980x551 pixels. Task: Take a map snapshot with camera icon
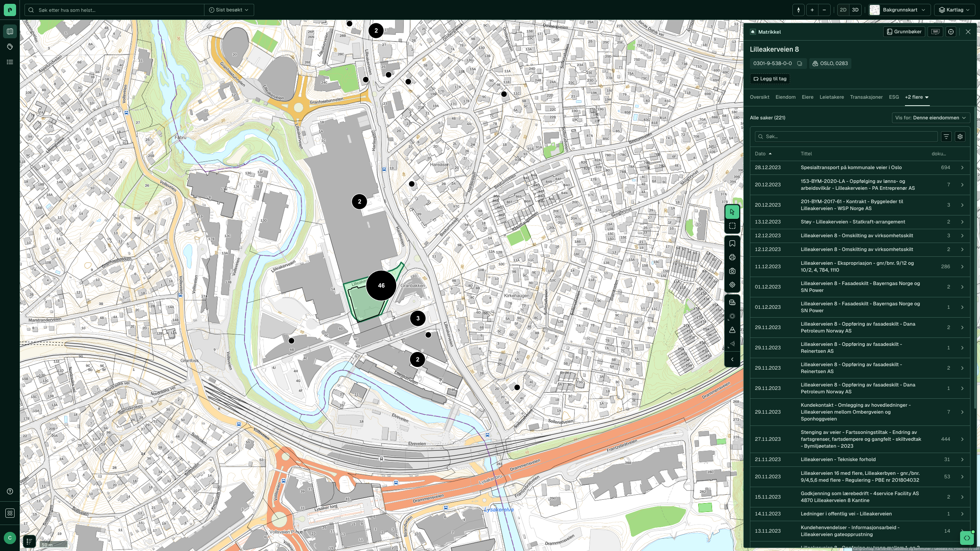[732, 271]
